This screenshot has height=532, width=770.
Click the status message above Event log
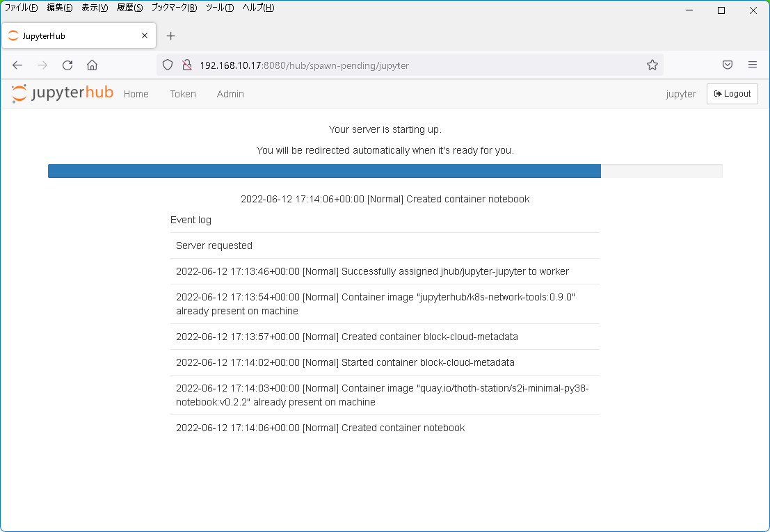(x=385, y=199)
